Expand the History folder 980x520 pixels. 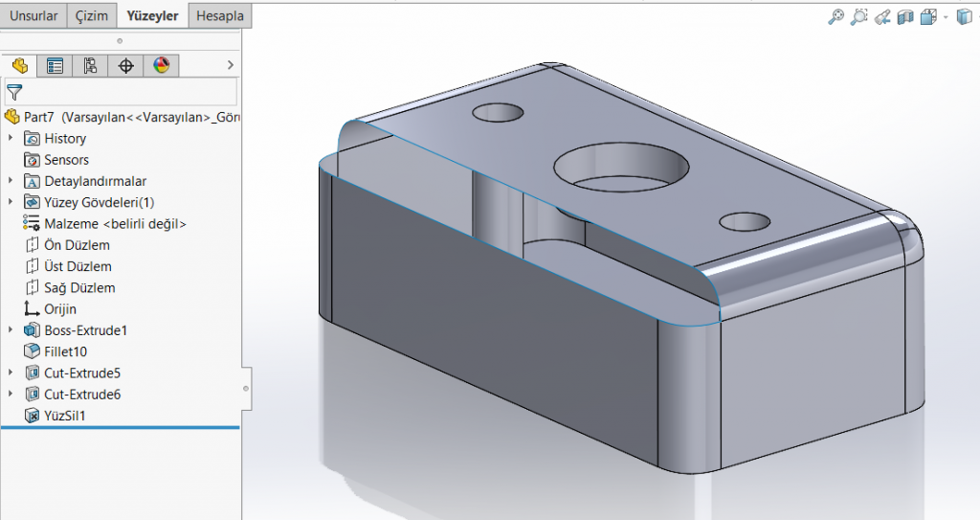(x=10, y=138)
